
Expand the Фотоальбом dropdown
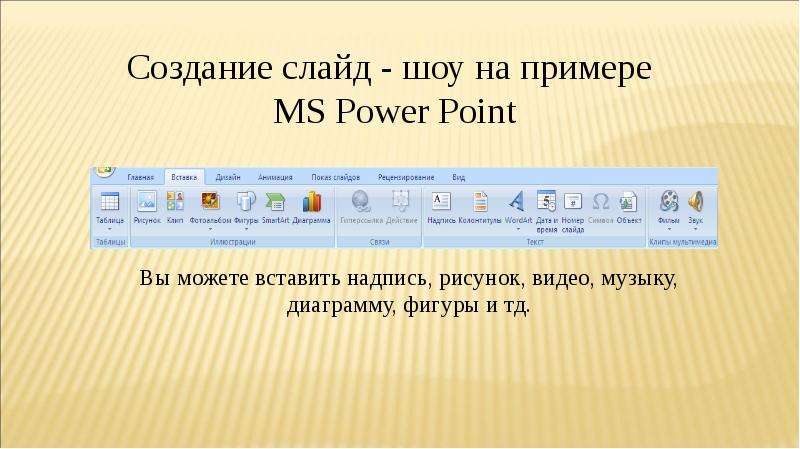[x=210, y=230]
